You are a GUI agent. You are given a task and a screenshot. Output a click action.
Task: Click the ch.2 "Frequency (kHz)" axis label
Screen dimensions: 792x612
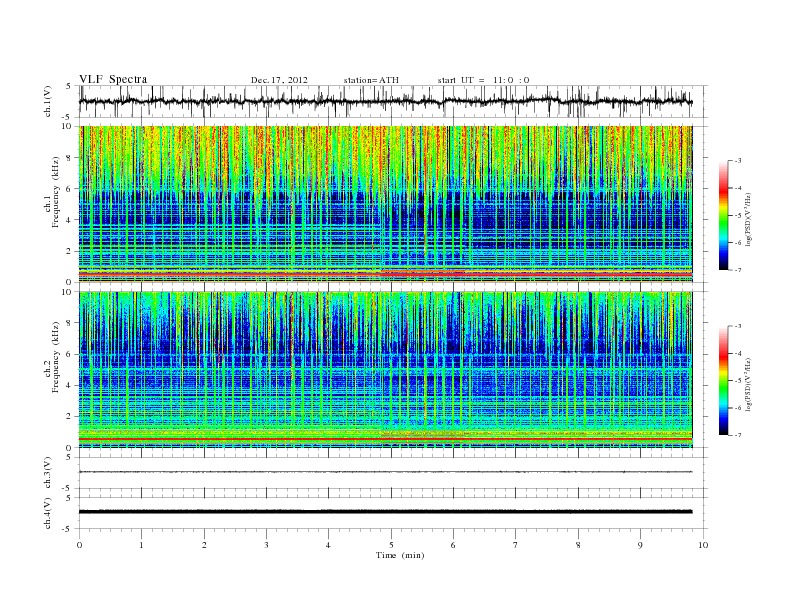pyautogui.click(x=56, y=356)
